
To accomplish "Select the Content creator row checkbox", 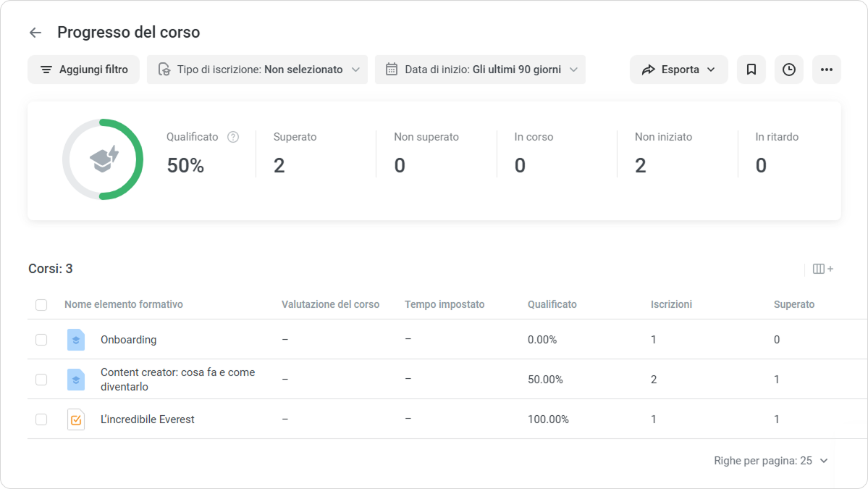I will [41, 380].
